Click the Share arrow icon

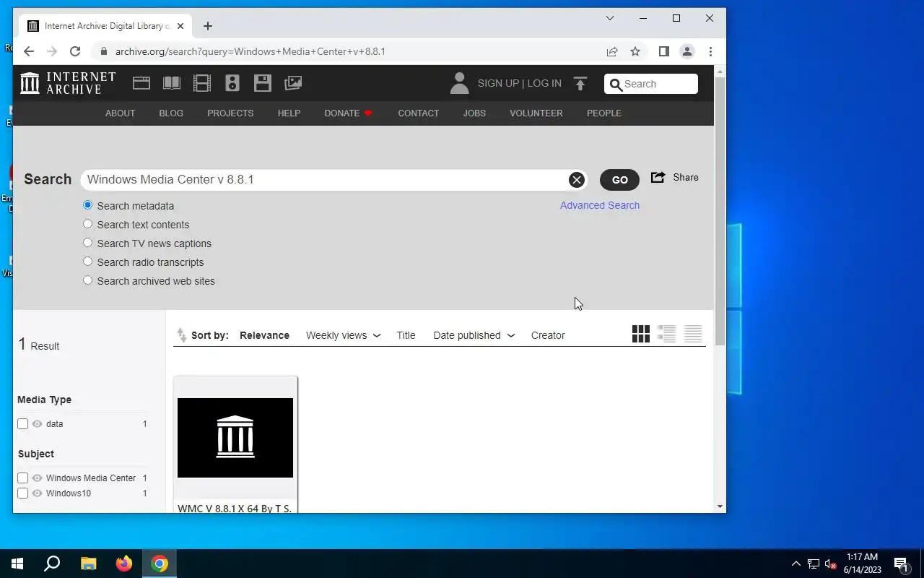658,177
